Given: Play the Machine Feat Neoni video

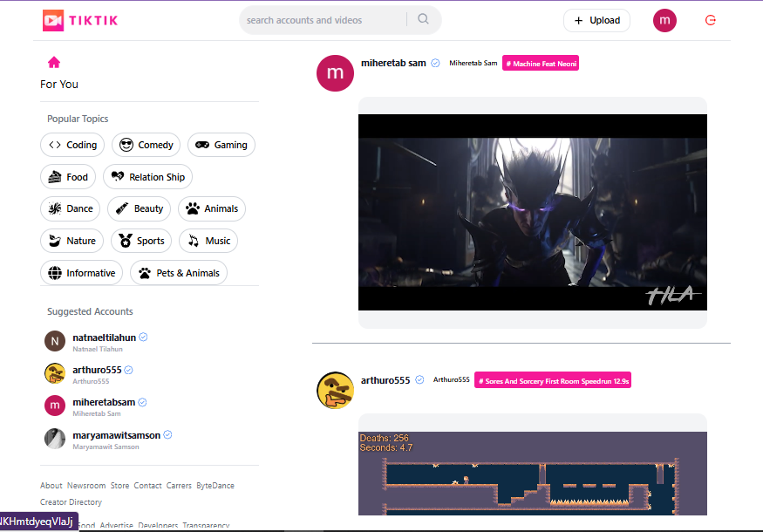Looking at the screenshot, I should pos(532,212).
